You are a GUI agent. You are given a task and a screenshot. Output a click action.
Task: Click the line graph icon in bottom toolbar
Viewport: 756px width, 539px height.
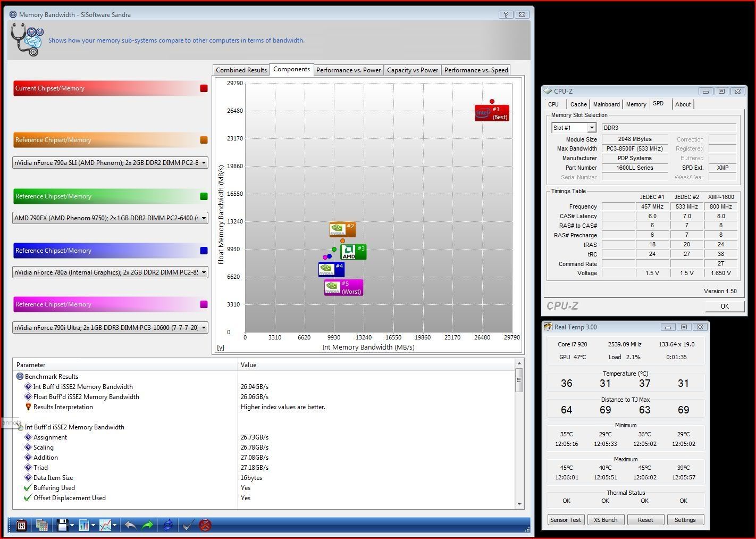pyautogui.click(x=105, y=525)
